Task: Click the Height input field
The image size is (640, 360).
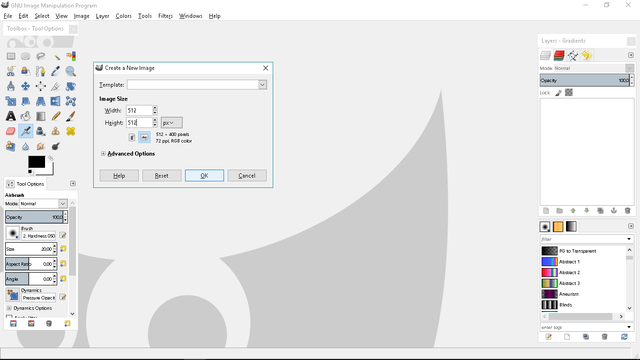Action: pyautogui.click(x=139, y=122)
